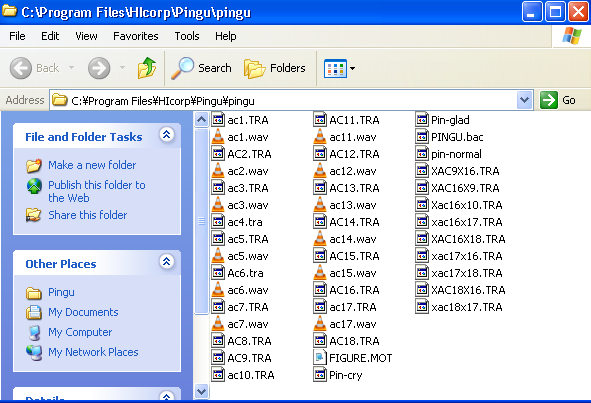Image resolution: width=591 pixels, height=403 pixels.
Task: Open the Forward history dropdown arrow
Action: [122, 68]
